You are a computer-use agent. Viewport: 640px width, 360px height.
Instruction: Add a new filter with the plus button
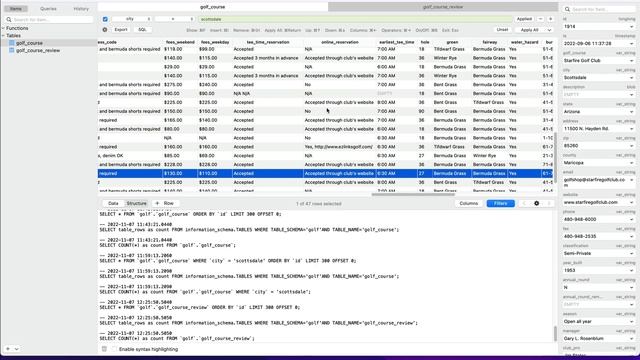point(550,19)
